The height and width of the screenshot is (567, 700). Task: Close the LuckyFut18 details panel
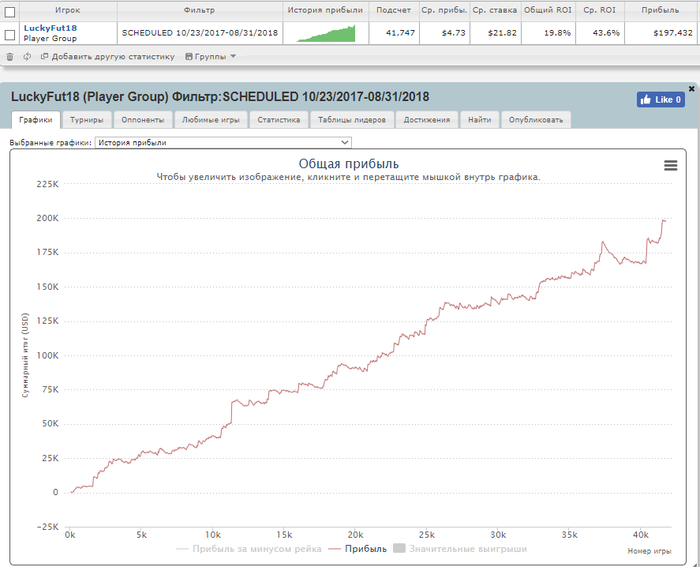point(692,89)
